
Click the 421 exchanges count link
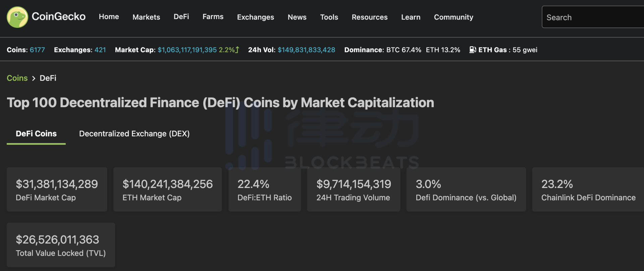tap(100, 50)
